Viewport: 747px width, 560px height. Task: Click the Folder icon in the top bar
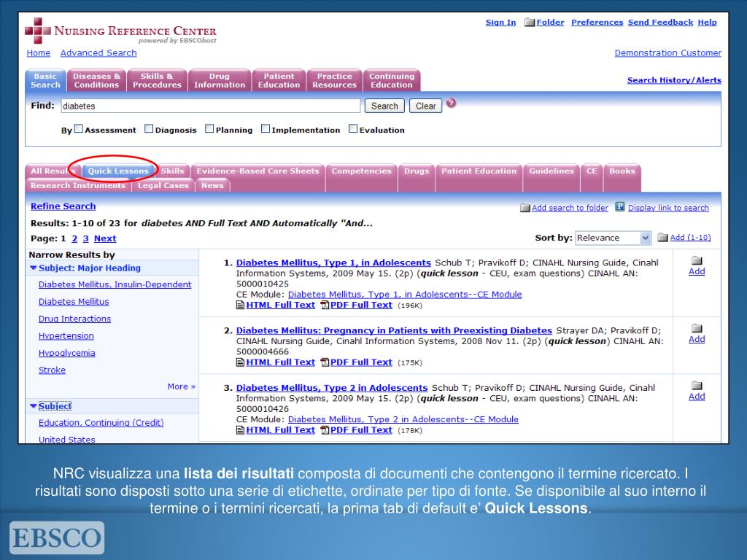point(530,23)
